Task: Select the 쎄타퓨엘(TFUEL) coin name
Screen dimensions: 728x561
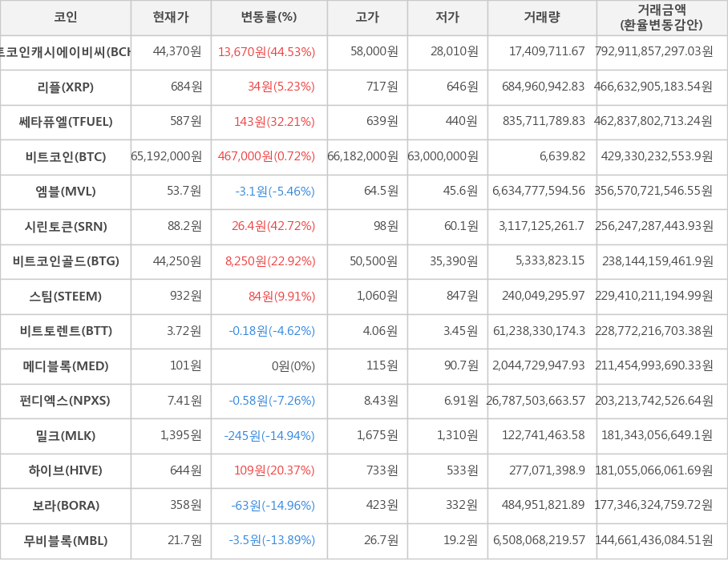Action: tap(66, 122)
